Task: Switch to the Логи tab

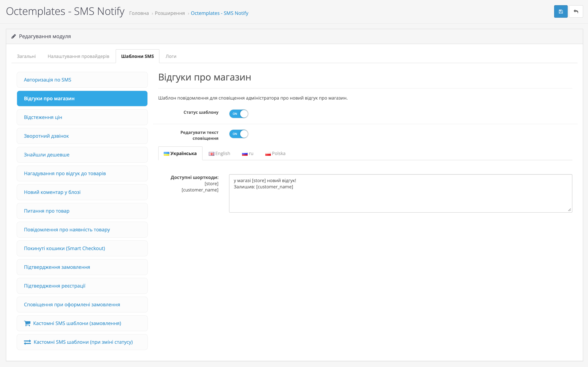Action: [x=171, y=56]
